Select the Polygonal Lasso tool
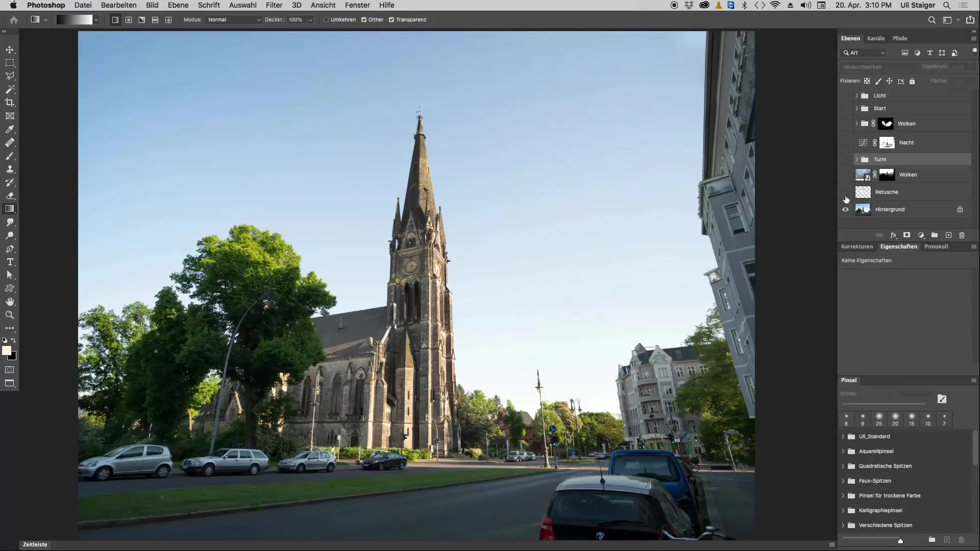This screenshot has height=551, width=980. pos(10,76)
